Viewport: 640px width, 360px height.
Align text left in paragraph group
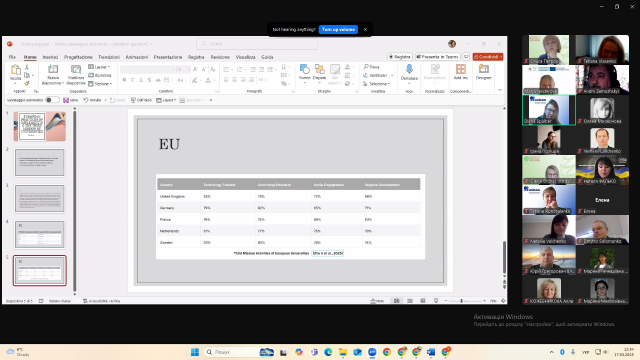coord(226,80)
